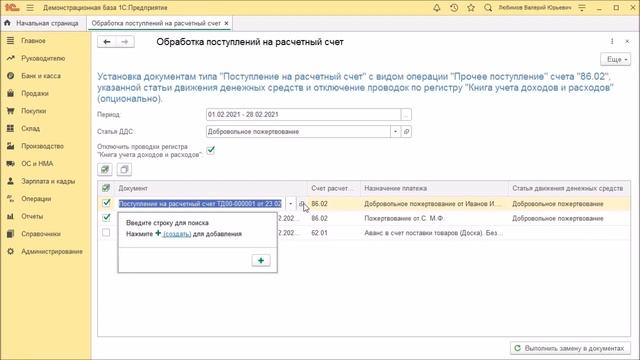This screenshot has height=360, width=640.
Task: Select the cell Аванс в счет поставки товаров
Action: click(433, 233)
